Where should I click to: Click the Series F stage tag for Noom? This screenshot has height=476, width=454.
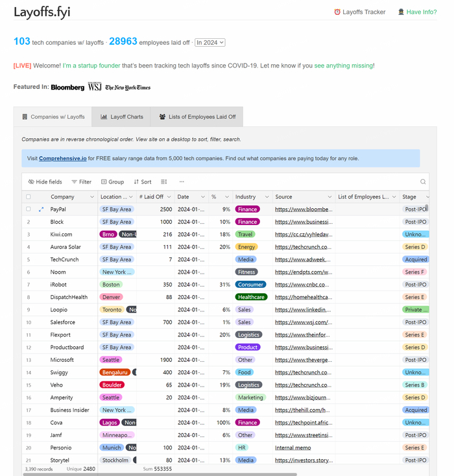point(414,272)
